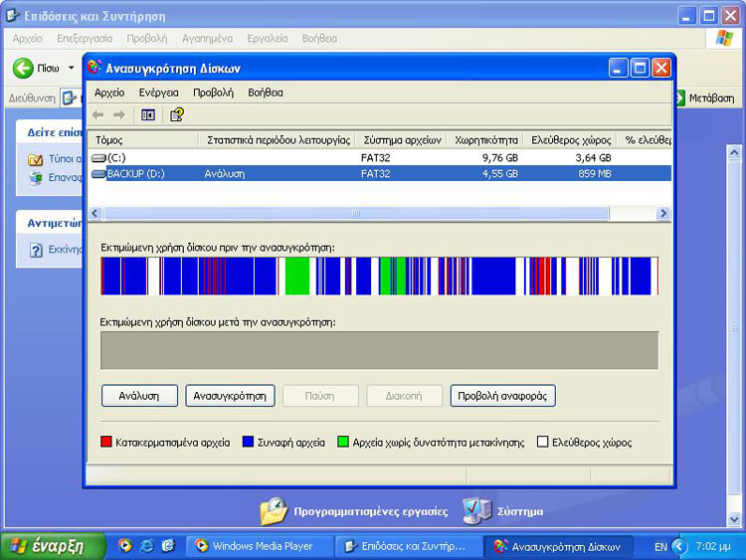Screen dimensions: 746x560
Task: Click the disk usage before defragmentation map
Action: coord(380,276)
